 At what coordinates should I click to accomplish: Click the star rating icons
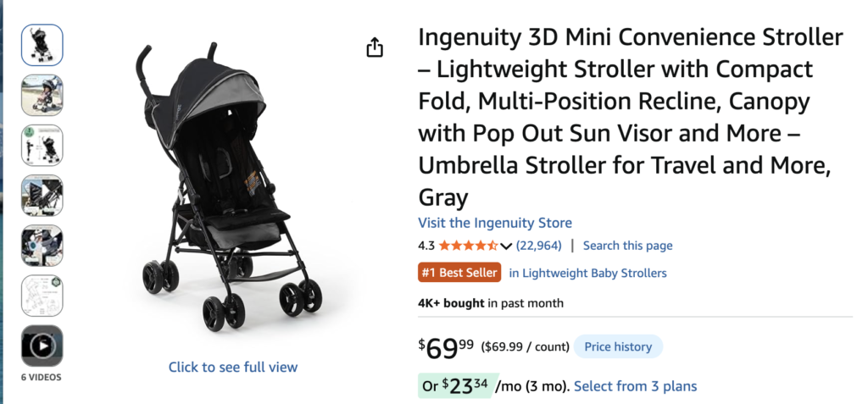click(468, 245)
